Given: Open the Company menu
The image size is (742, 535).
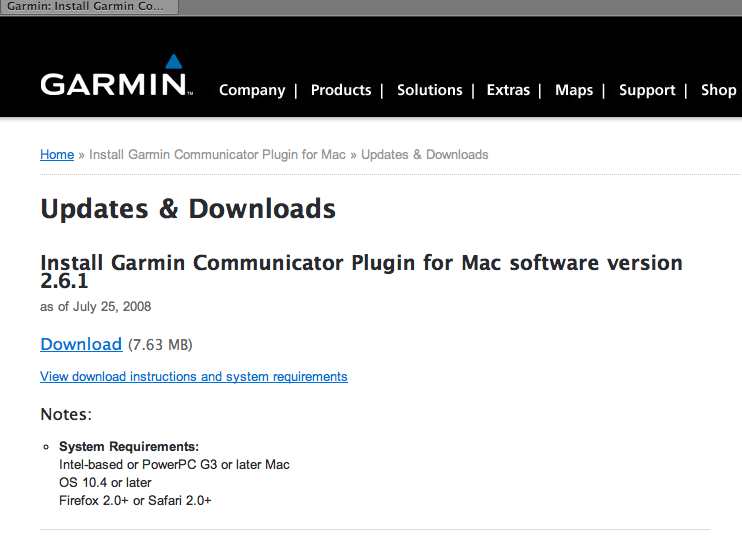Looking at the screenshot, I should 252,90.
